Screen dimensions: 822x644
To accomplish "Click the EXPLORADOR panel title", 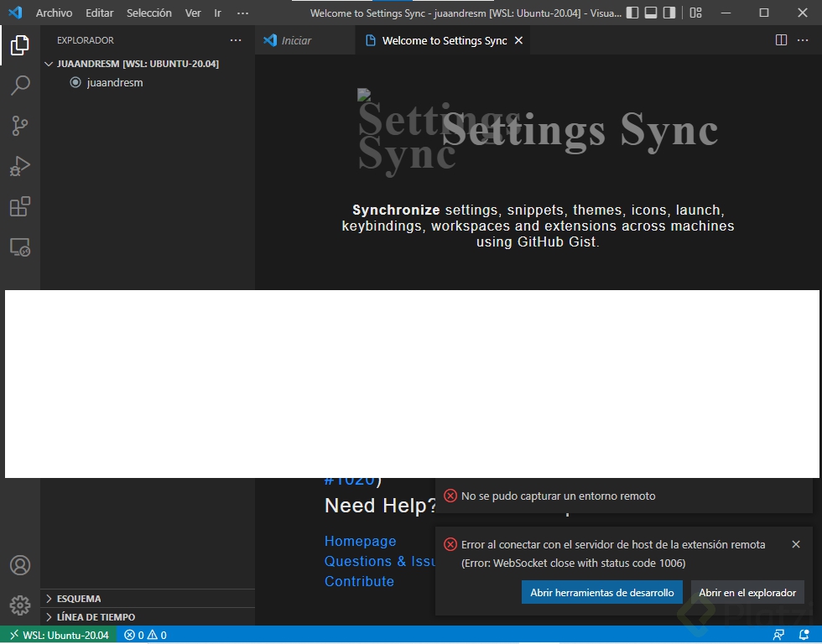I will click(86, 40).
